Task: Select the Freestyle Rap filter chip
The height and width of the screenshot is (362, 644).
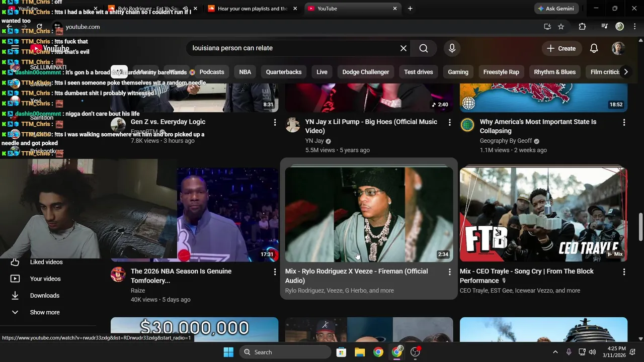Action: (501, 72)
